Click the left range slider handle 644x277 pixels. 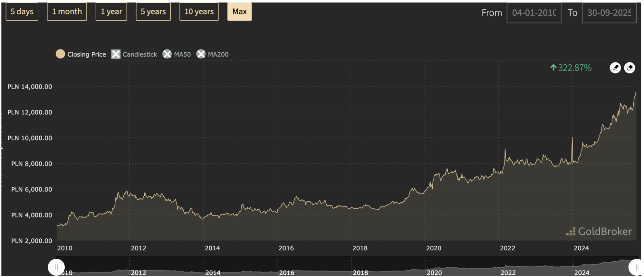(x=56, y=267)
